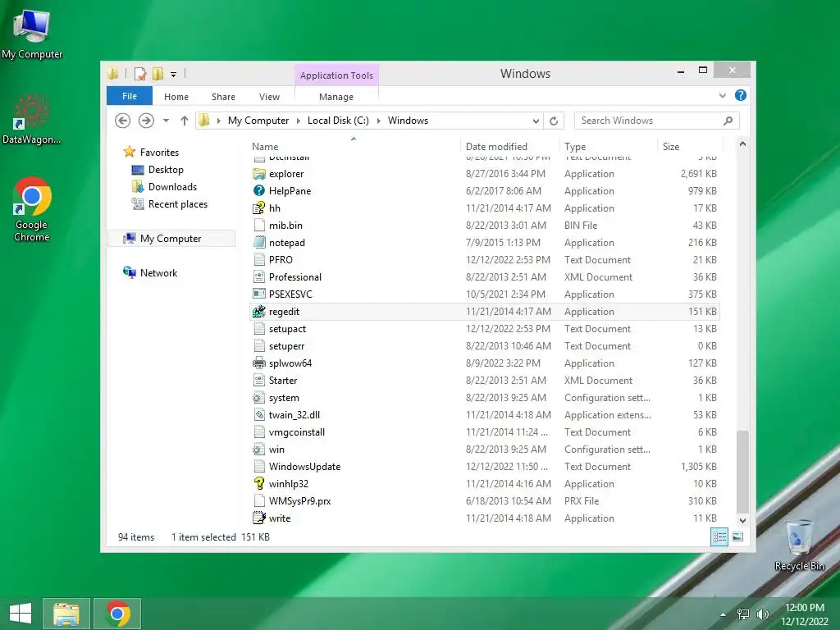The height and width of the screenshot is (630, 840).
Task: Open the Share ribbon tab
Action: pos(223,97)
